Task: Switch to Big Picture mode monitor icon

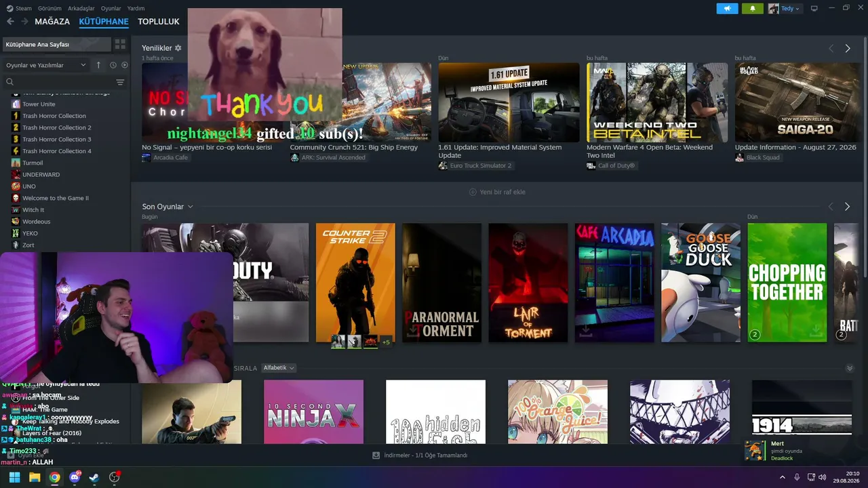Action: click(814, 9)
